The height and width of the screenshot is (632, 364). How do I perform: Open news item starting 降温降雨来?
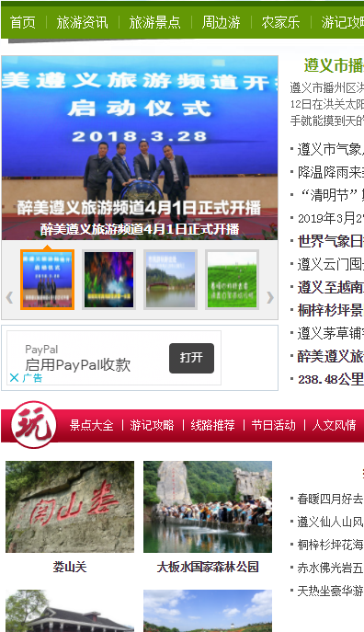[330, 173]
